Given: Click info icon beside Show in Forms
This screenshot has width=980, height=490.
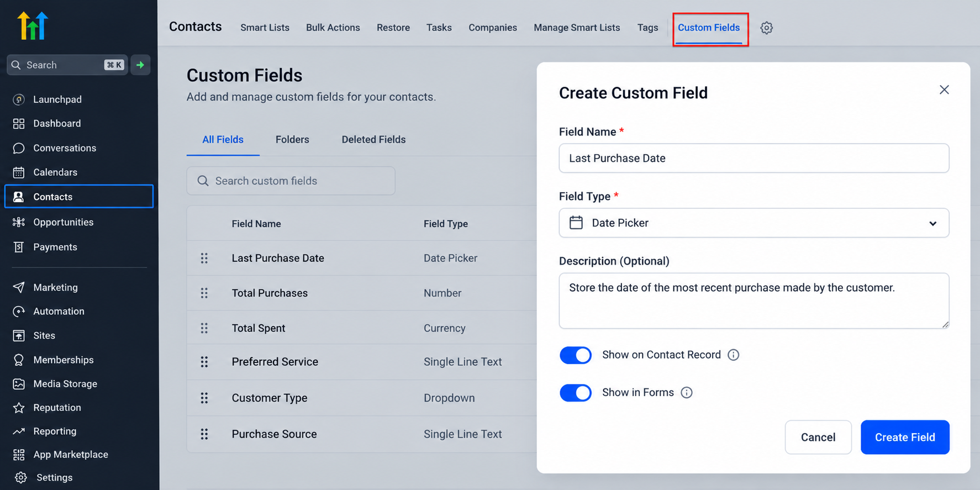Looking at the screenshot, I should coord(686,393).
